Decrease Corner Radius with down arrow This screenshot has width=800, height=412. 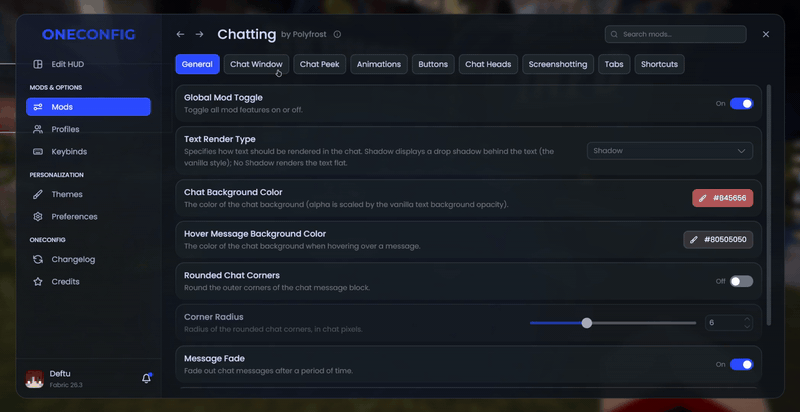click(747, 326)
